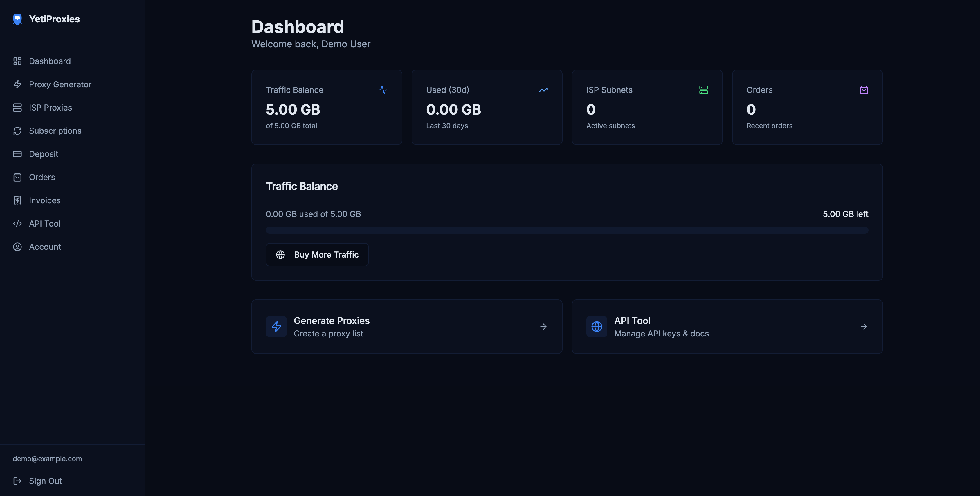The width and height of the screenshot is (980, 496).
Task: Click 'Last 30 days' text
Action: click(447, 126)
